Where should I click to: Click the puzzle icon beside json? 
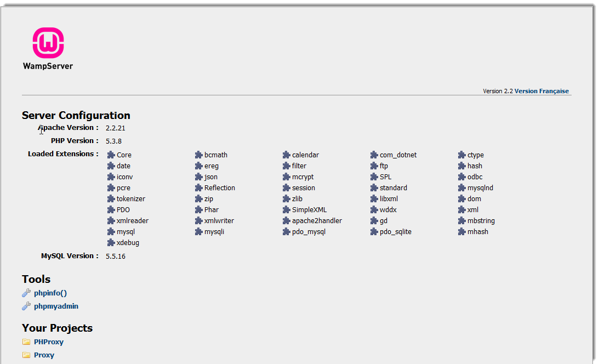tap(198, 177)
